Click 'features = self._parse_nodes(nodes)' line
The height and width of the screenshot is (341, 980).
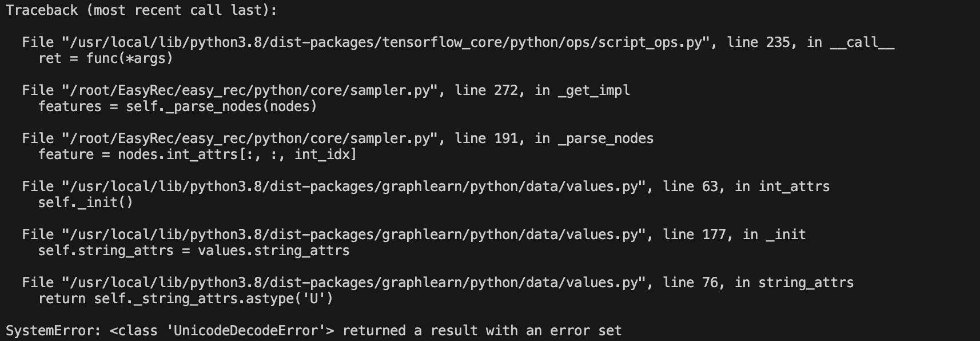pos(177,106)
